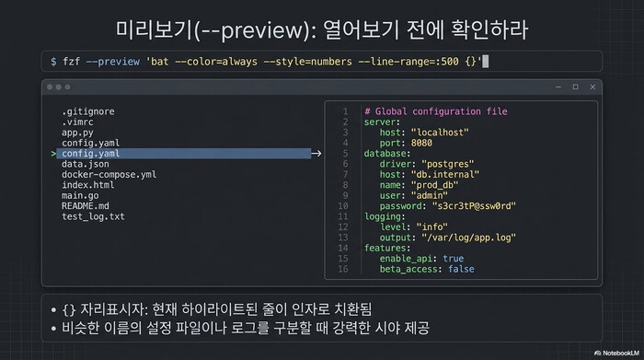Click line number 10 in preview gutter

[343, 206]
